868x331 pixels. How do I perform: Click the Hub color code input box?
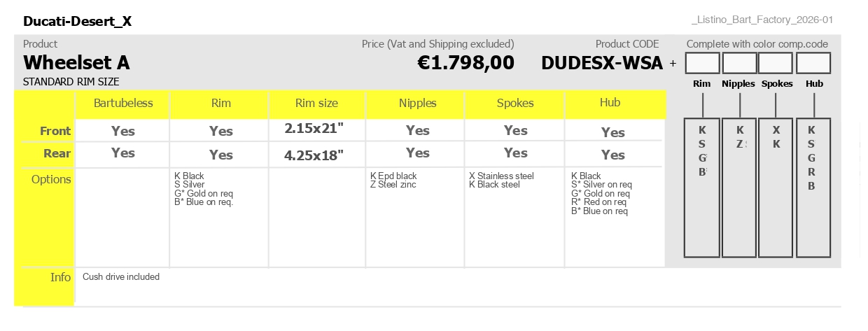pyautogui.click(x=813, y=63)
